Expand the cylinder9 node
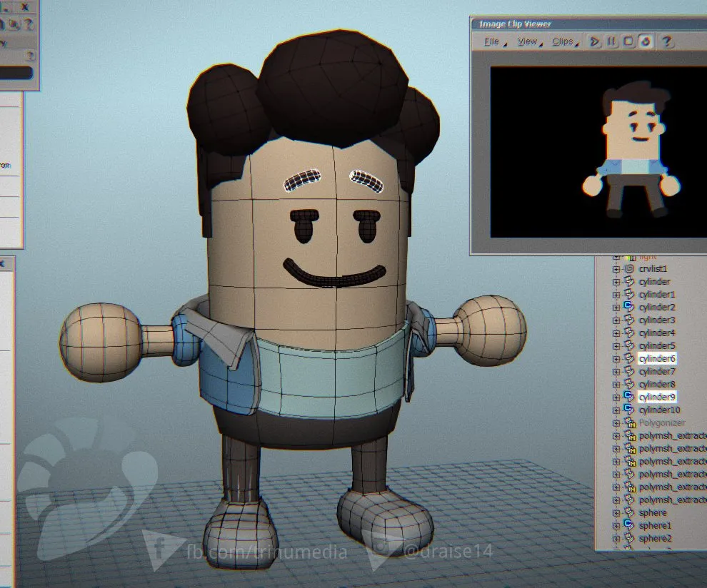The image size is (707, 588). pos(617,397)
